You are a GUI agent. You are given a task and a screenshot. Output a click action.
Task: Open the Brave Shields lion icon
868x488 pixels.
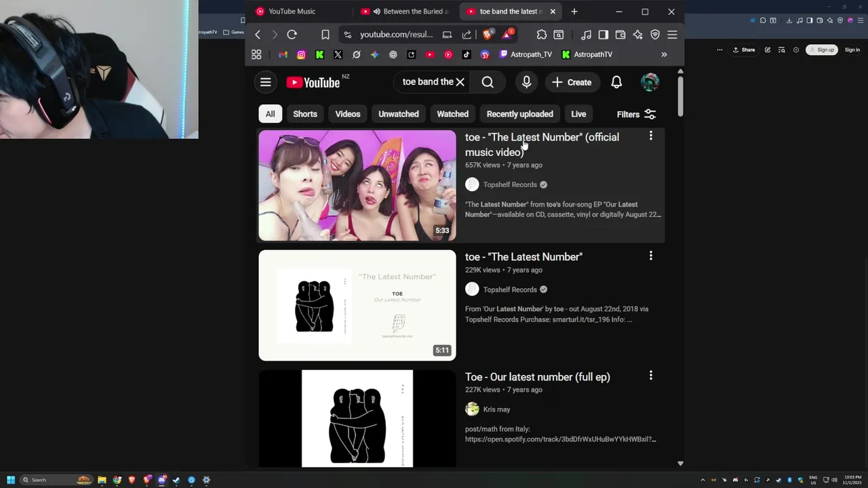[x=488, y=35]
